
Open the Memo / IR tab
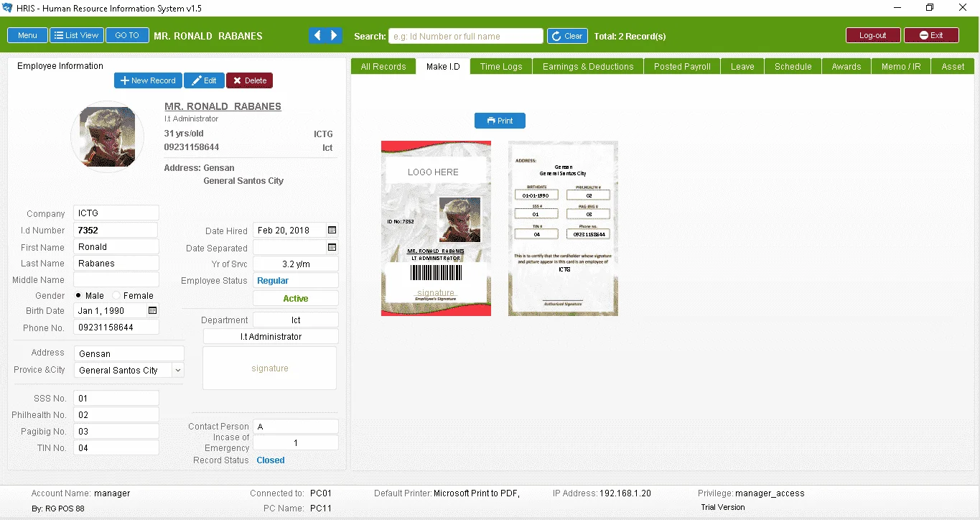901,66
